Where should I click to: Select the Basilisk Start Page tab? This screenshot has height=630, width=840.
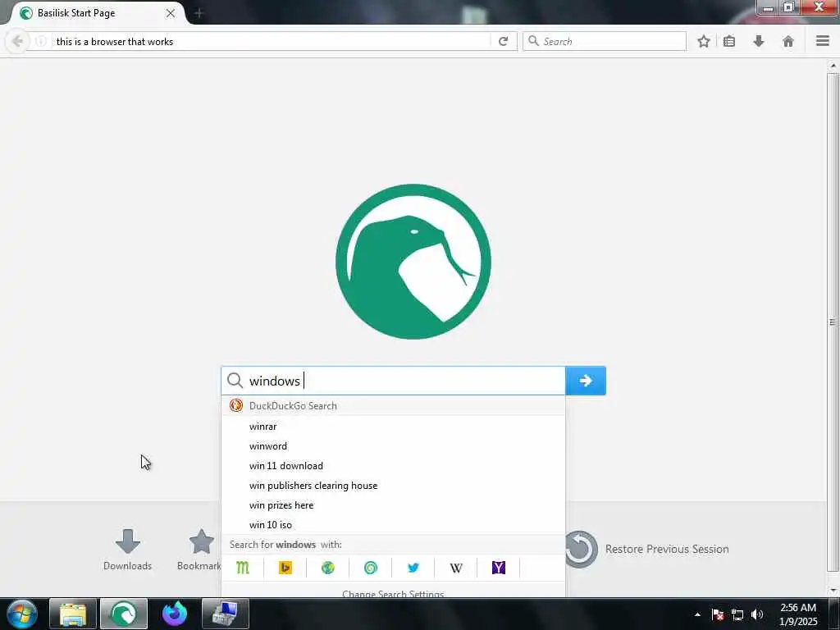(x=97, y=13)
